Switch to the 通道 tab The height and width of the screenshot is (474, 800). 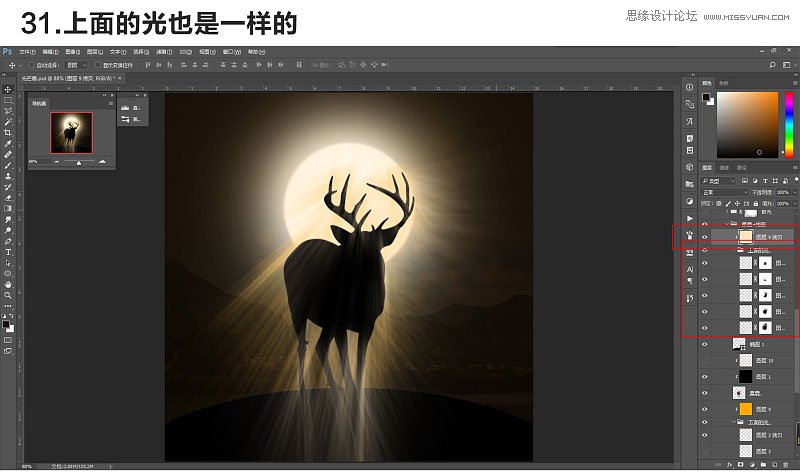724,167
